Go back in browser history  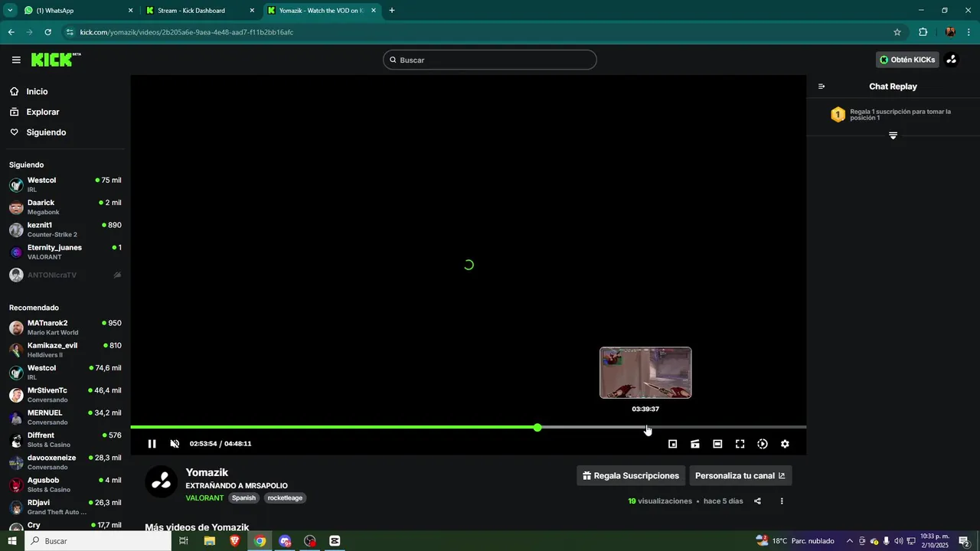pos(11,32)
